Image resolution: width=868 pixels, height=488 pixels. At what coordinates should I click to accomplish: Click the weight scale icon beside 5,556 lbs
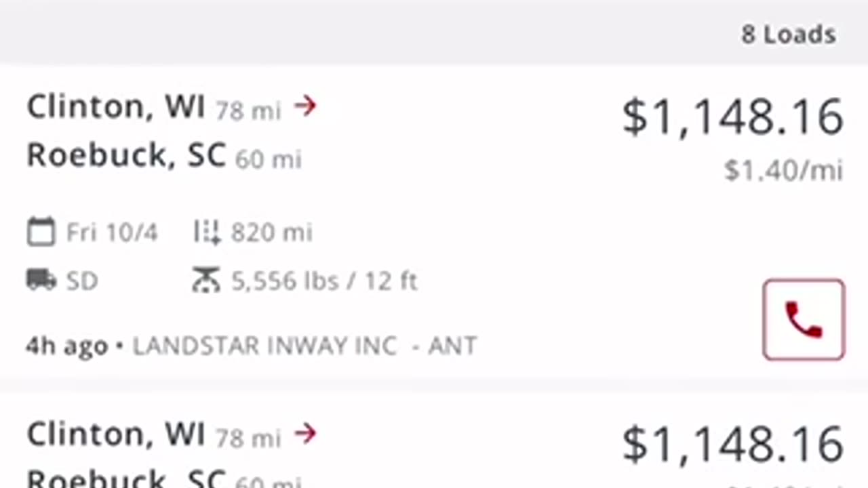tap(206, 281)
